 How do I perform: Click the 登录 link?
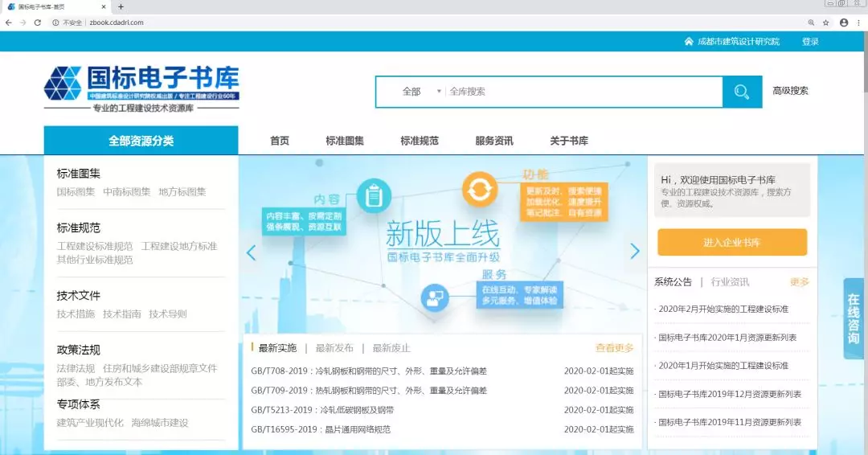pos(810,42)
